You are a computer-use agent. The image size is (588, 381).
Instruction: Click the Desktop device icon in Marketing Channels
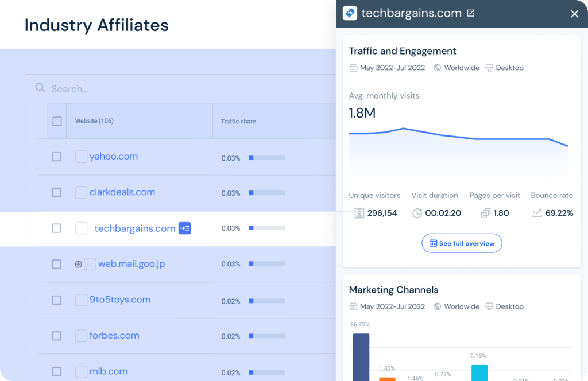[x=488, y=306]
